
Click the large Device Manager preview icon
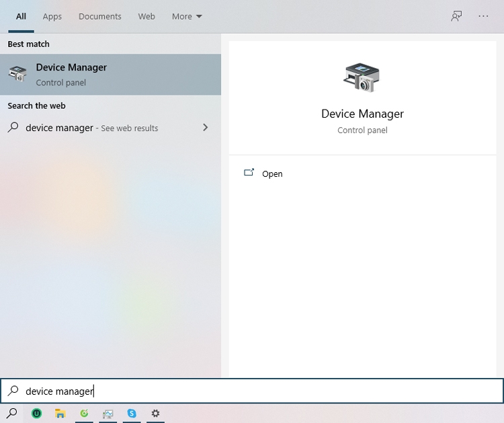pyautogui.click(x=362, y=77)
